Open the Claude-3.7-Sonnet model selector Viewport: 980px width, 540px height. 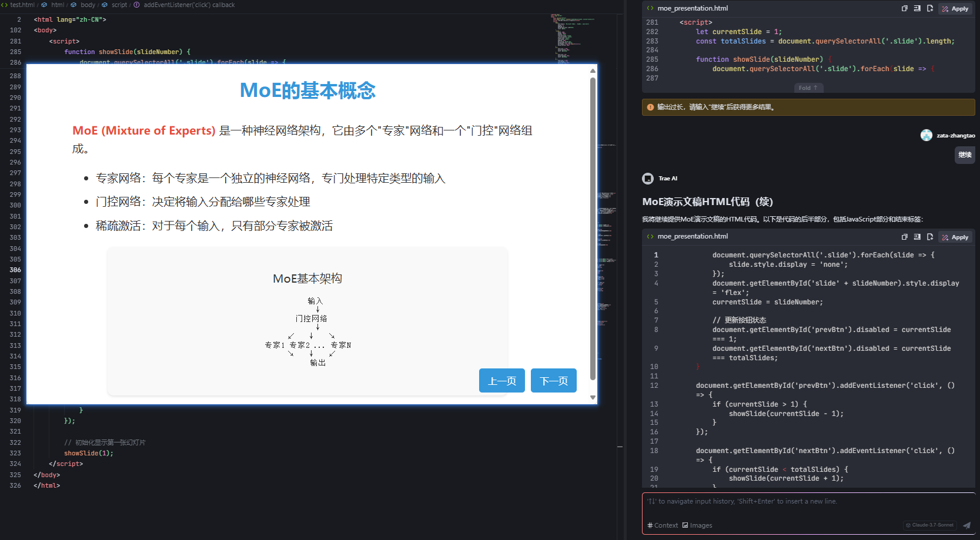929,525
